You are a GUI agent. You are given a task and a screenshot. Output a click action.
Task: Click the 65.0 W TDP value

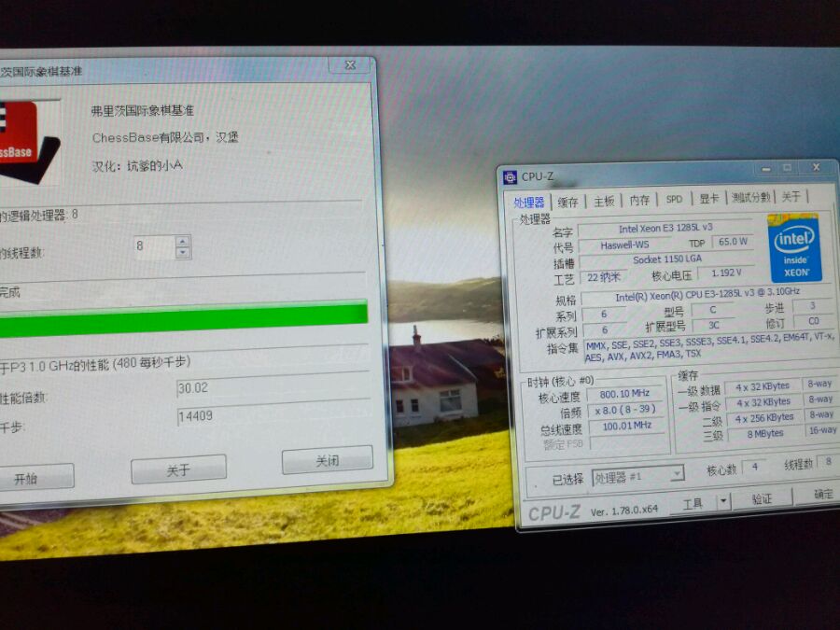[733, 242]
